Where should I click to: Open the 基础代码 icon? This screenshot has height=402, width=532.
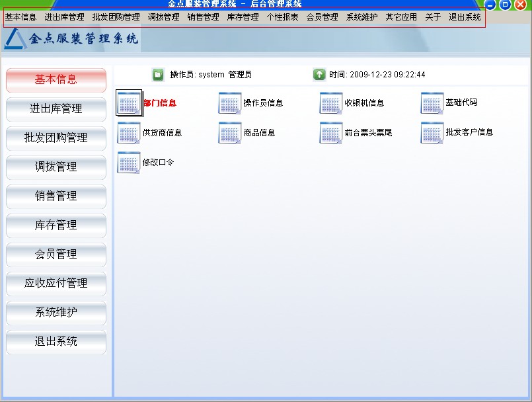[432, 103]
